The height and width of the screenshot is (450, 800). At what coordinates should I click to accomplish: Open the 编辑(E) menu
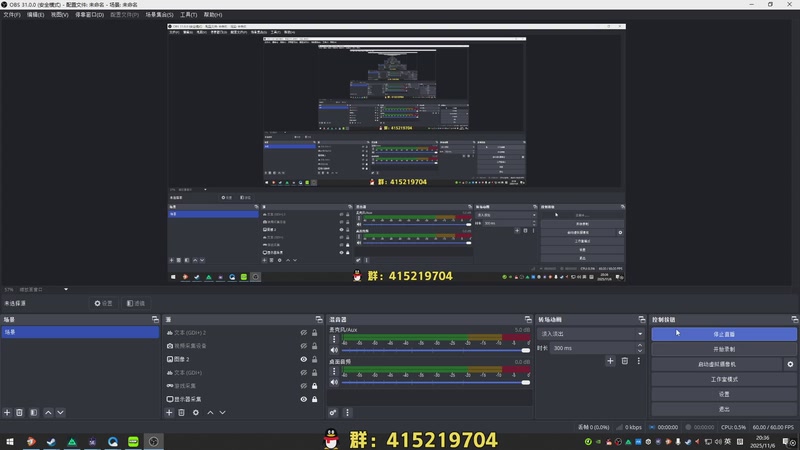35,15
